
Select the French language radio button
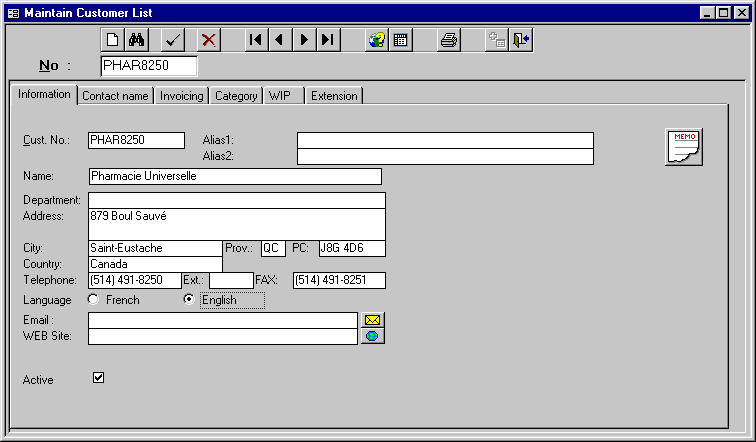tap(94, 300)
